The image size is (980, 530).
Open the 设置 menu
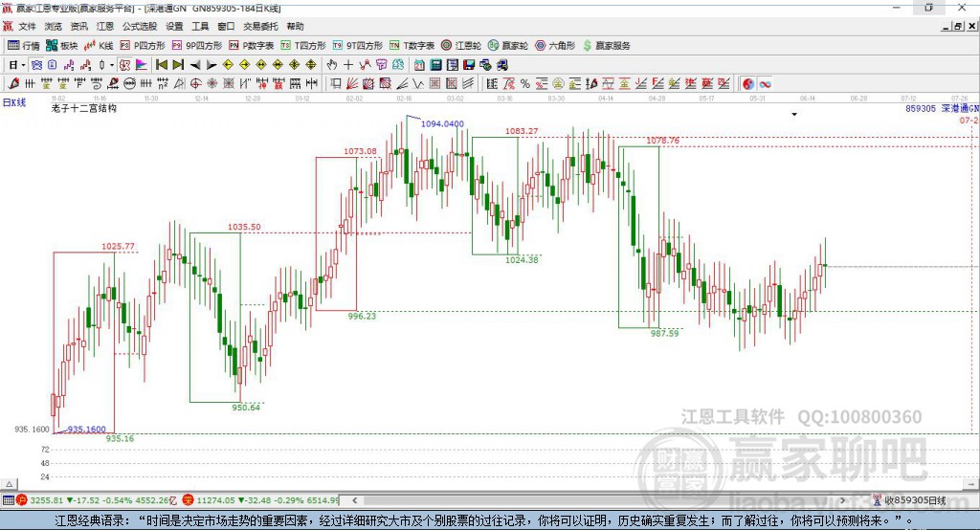click(174, 26)
